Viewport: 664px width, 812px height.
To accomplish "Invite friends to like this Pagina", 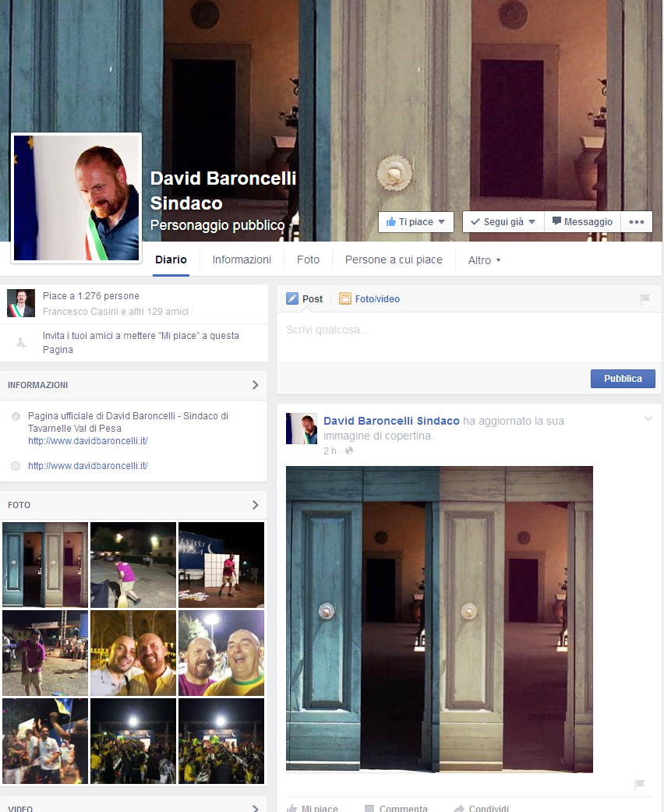I will point(141,342).
